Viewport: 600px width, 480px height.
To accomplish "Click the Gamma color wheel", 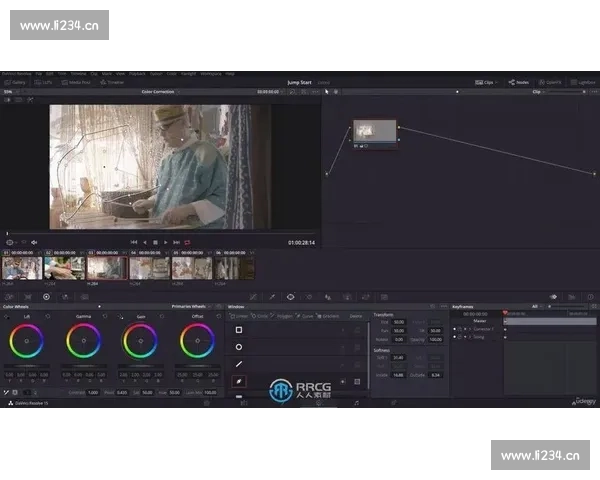I will point(84,341).
